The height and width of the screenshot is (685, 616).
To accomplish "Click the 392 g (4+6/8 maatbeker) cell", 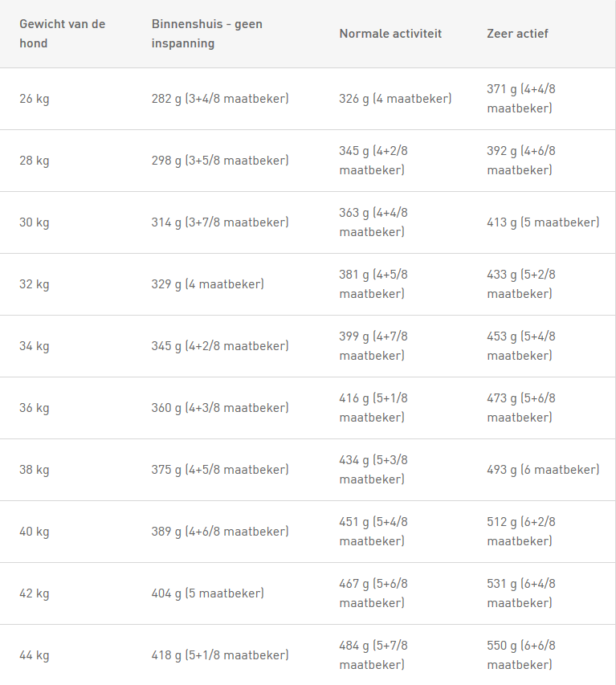I will [x=521, y=161].
